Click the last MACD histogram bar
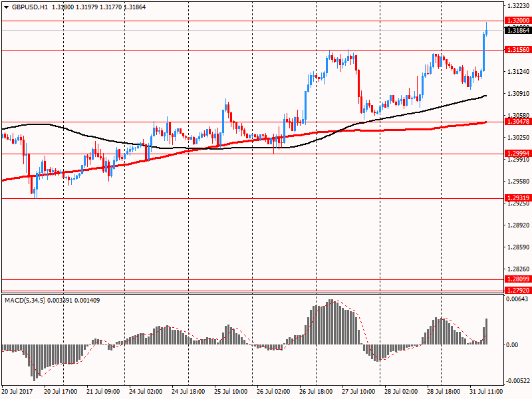Image resolution: width=532 pixels, height=399 pixels. pos(487,331)
